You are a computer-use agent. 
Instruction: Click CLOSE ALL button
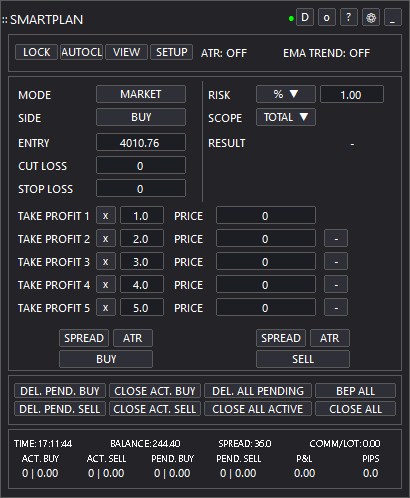(355, 409)
